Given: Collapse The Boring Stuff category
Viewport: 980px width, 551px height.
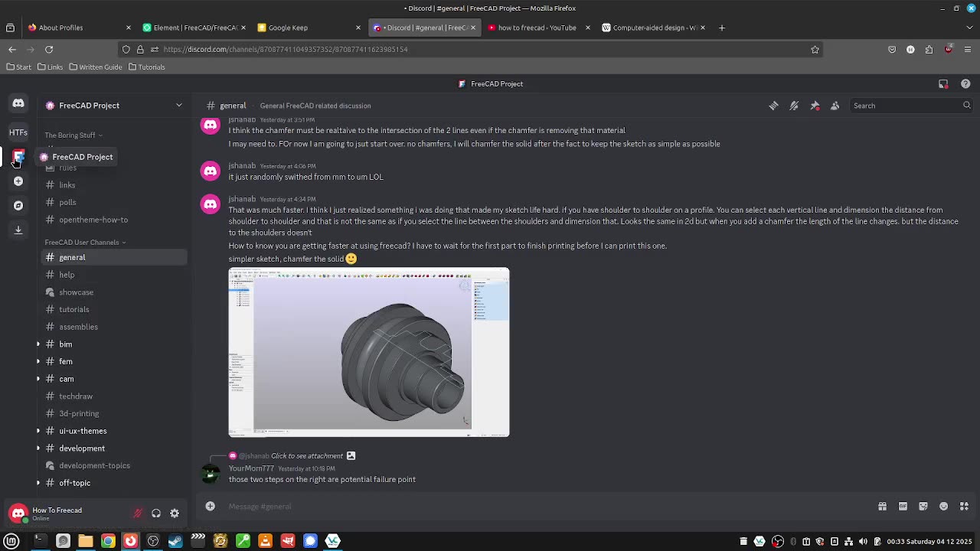Looking at the screenshot, I should [73, 135].
